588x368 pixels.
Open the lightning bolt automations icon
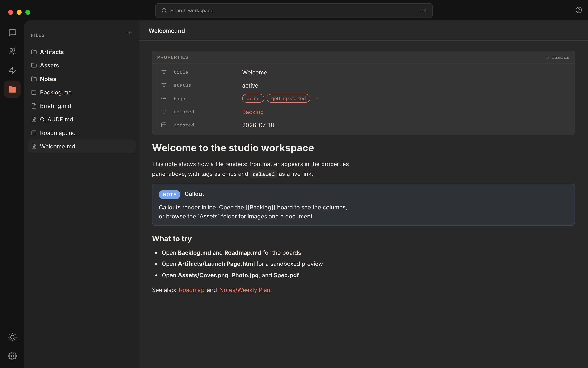coord(12,70)
